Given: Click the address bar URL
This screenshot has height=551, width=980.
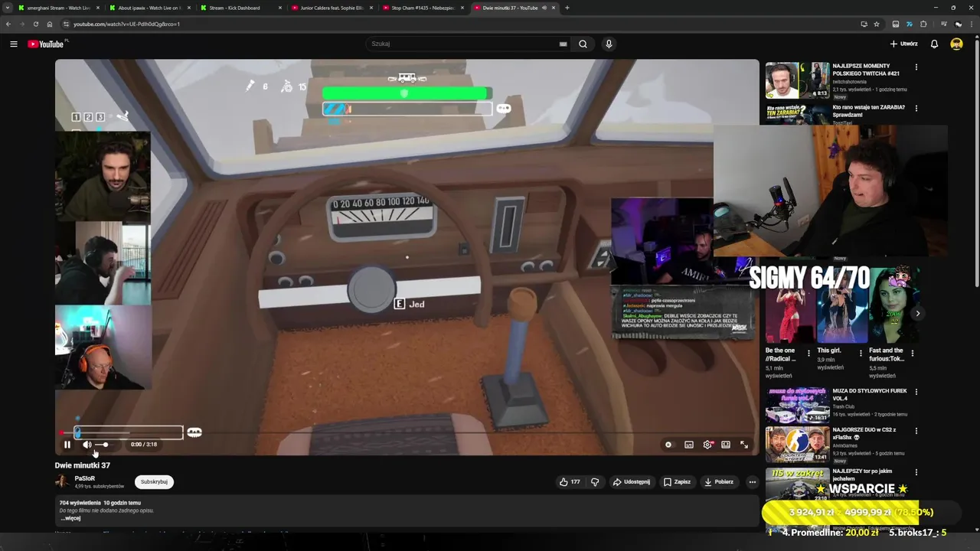Looking at the screenshot, I should pos(126,24).
